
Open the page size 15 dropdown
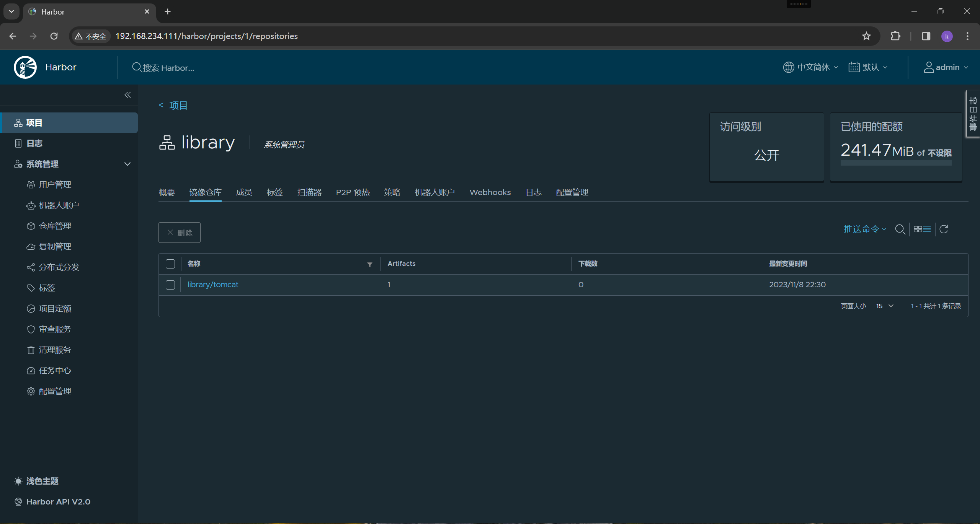coord(885,306)
